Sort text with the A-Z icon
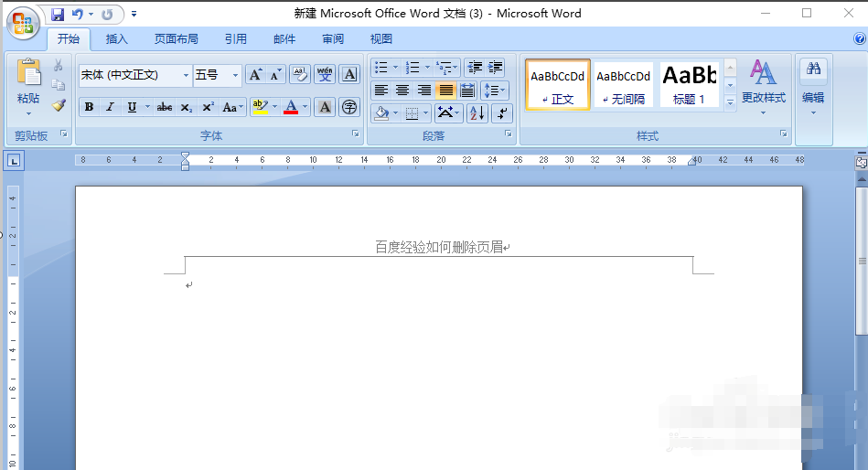 [477, 113]
